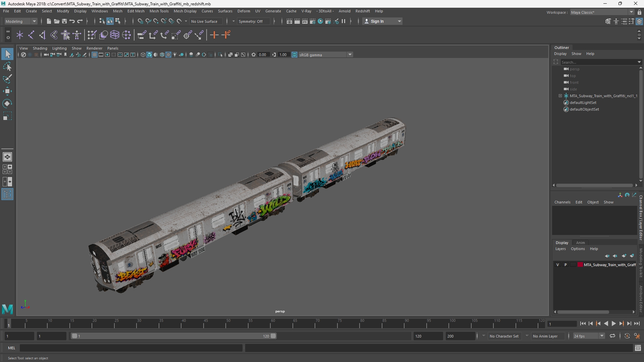Choose the Lasso Select tool

[7, 67]
